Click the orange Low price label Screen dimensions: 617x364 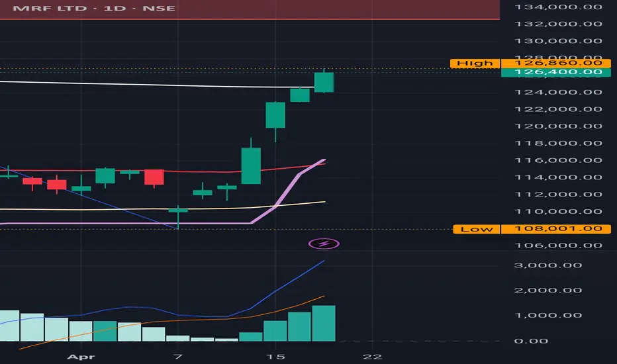tap(477, 229)
